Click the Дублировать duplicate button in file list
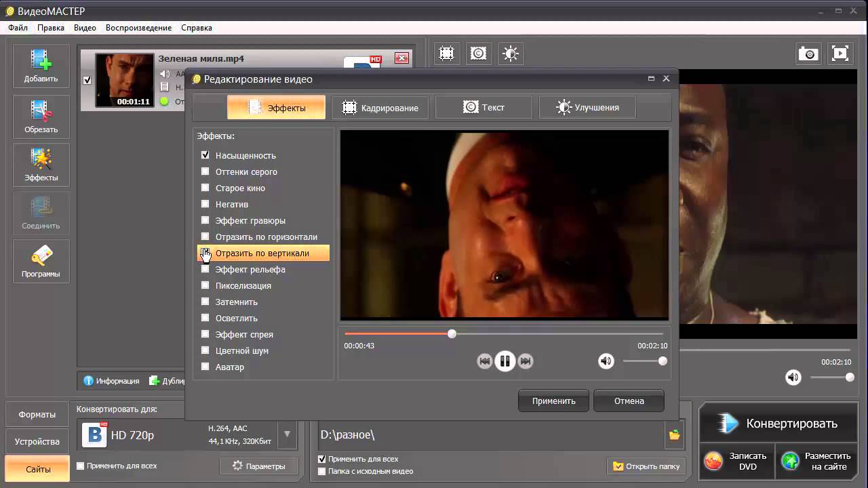 [x=167, y=381]
